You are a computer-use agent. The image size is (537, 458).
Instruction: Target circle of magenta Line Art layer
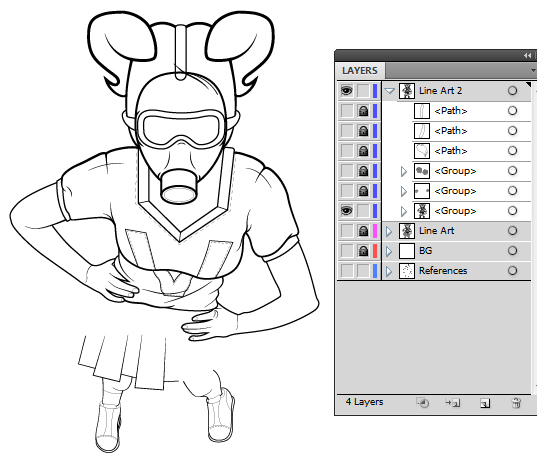pyautogui.click(x=512, y=231)
